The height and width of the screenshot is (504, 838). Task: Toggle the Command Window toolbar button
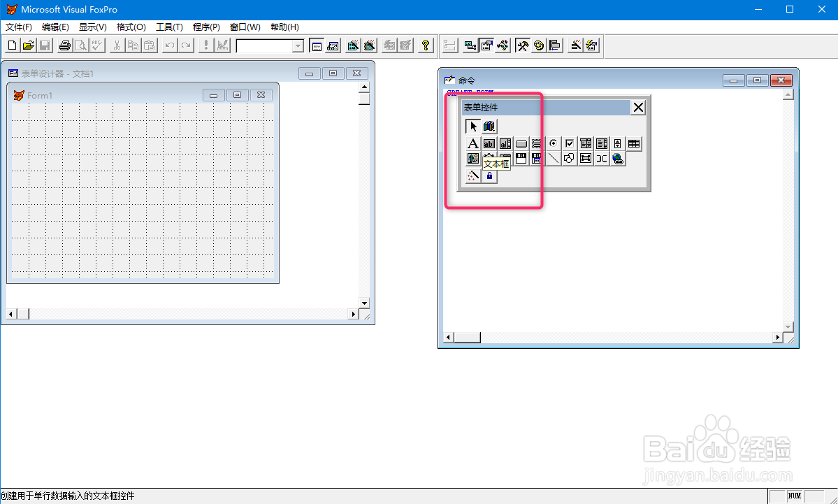tap(317, 46)
